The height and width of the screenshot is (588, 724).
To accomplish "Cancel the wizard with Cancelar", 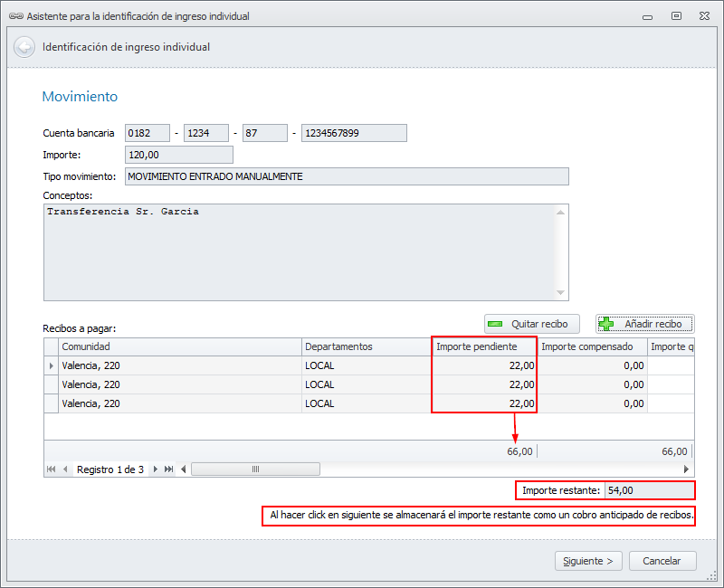I will 662,561.
